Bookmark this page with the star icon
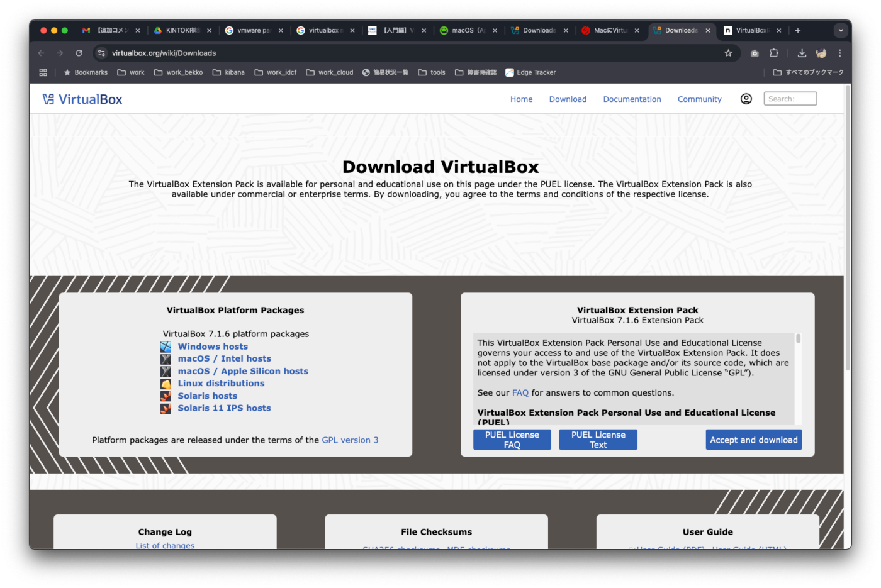This screenshot has height=588, width=881. [728, 53]
